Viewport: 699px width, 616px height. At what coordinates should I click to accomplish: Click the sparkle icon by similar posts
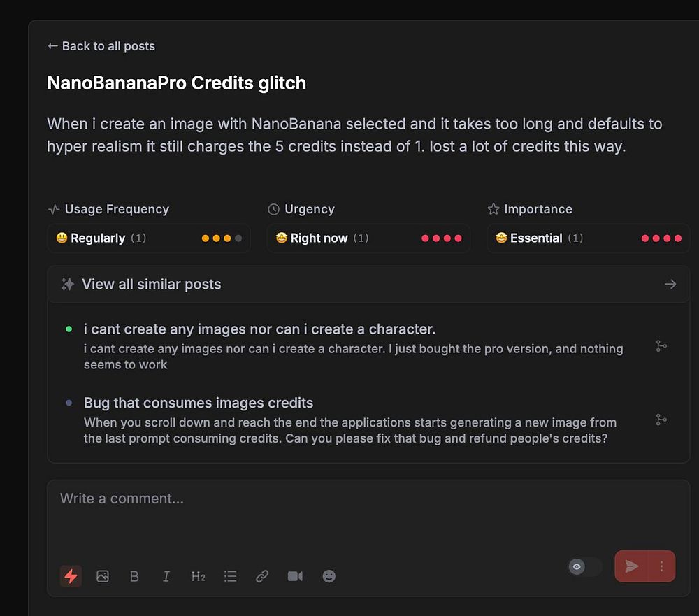pyautogui.click(x=67, y=284)
